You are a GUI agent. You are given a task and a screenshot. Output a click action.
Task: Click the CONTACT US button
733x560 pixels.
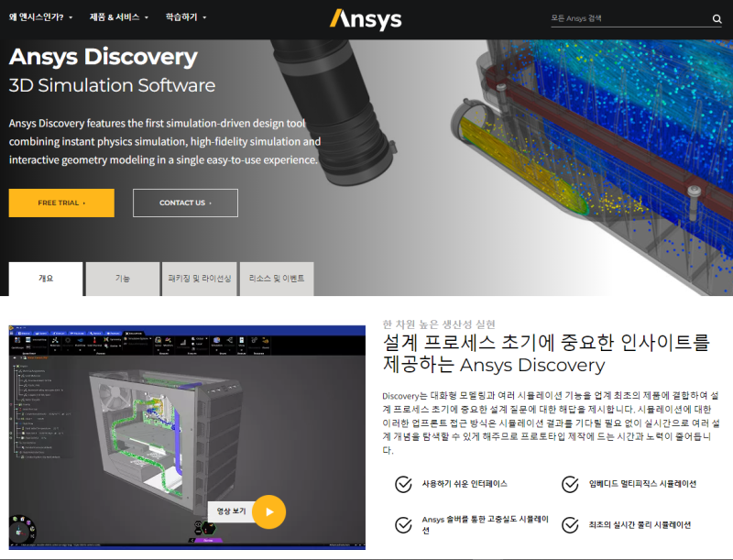click(x=185, y=203)
